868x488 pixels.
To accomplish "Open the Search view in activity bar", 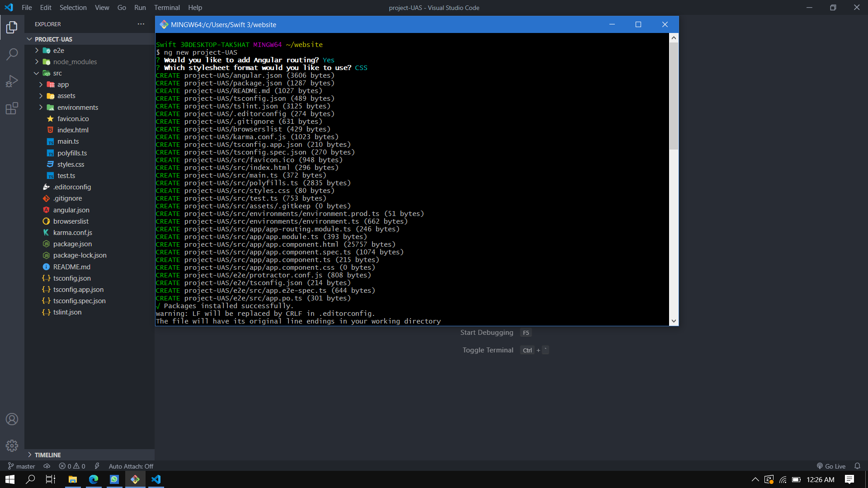I will pyautogui.click(x=12, y=54).
